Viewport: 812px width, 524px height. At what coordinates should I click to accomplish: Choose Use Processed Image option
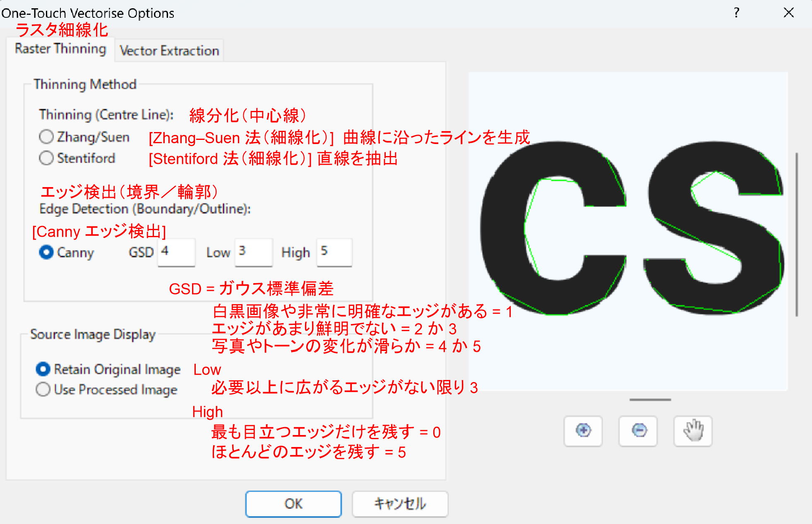coord(43,389)
